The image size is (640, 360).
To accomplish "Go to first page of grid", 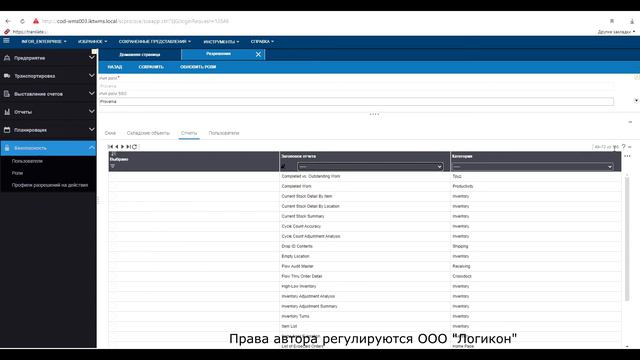I will (111, 147).
